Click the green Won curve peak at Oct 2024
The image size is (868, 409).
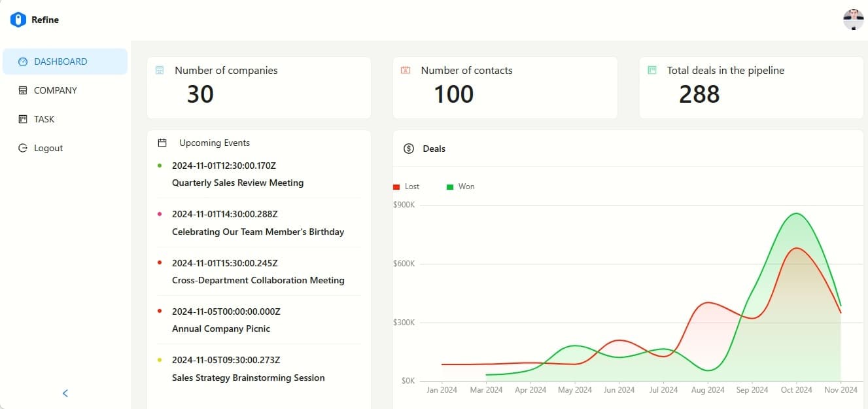click(x=796, y=213)
